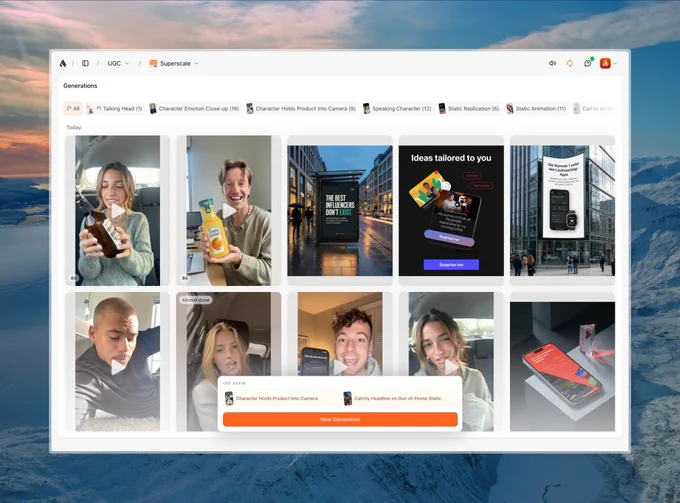Open the user avatar menu
680x503 pixels.
coord(605,63)
